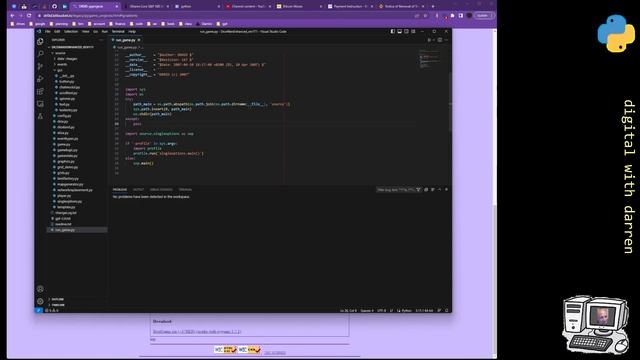Open the Accounts icon in activity bar
Image resolution: width=640 pixels, height=360 pixels.
tap(40, 289)
